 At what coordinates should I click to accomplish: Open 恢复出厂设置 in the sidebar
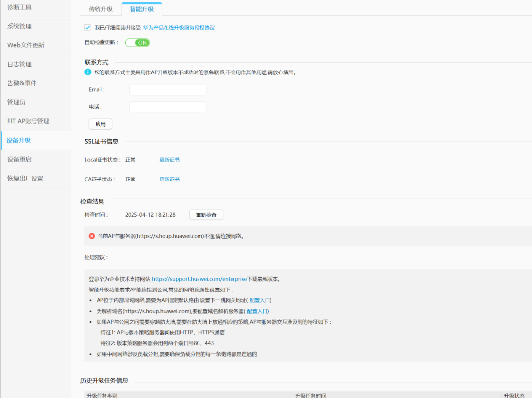tap(25, 178)
